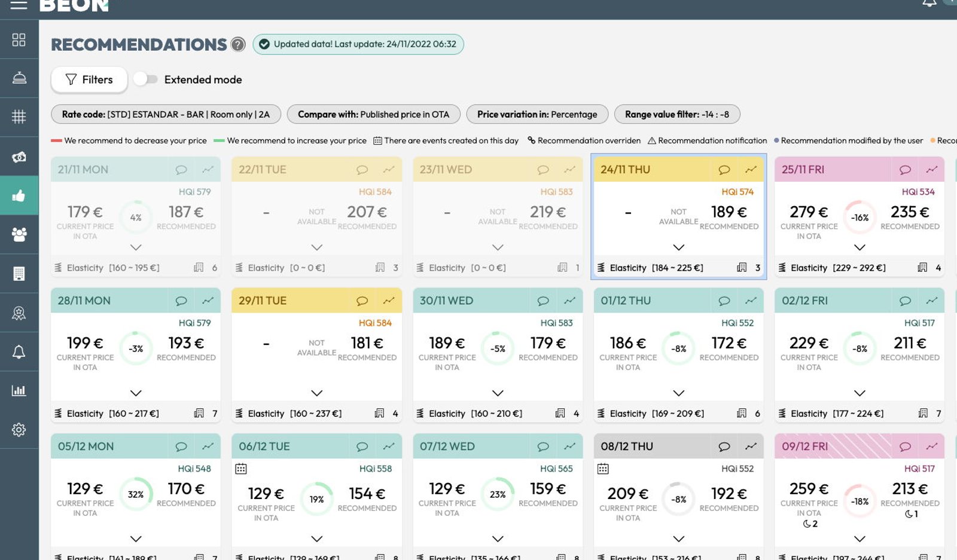
Task: Click 199 € current price on 28/11 MON
Action: [x=85, y=343]
